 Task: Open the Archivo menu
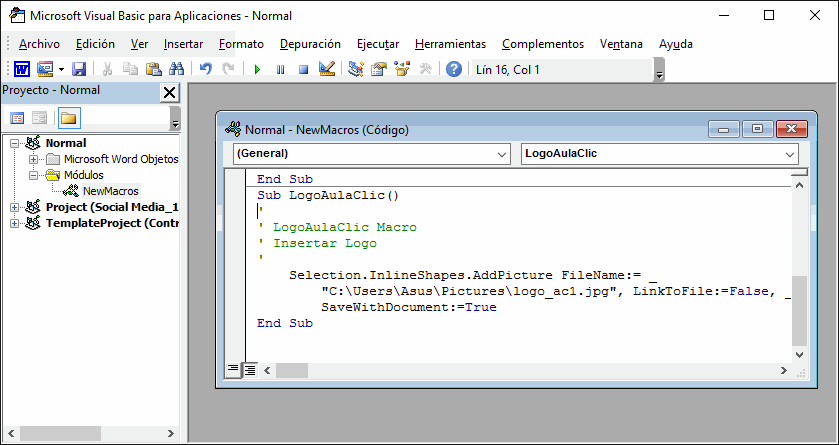(x=39, y=44)
